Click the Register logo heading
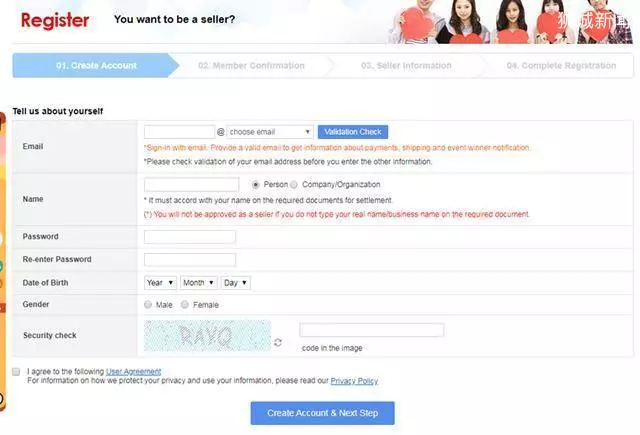Image resolution: width=640 pixels, height=435 pixels. click(x=55, y=20)
